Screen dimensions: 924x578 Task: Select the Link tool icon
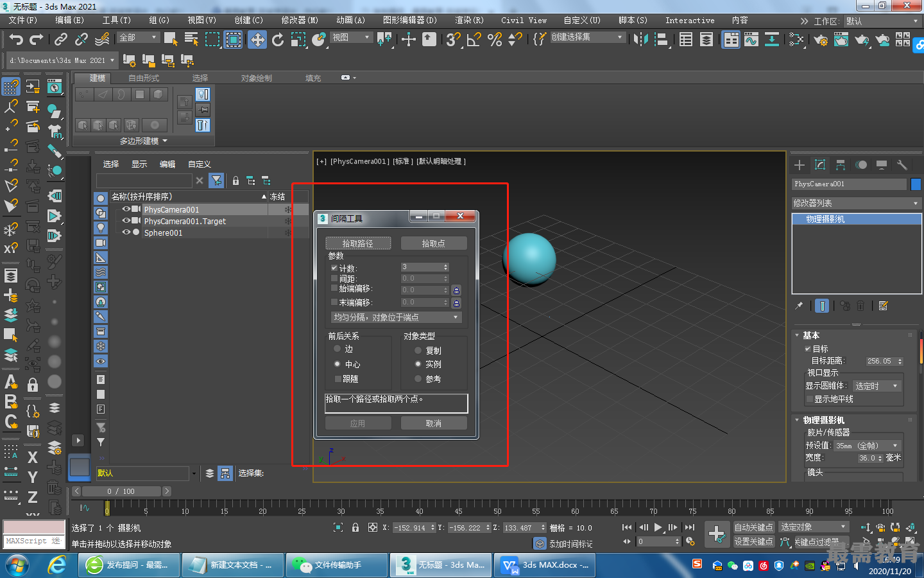point(61,40)
